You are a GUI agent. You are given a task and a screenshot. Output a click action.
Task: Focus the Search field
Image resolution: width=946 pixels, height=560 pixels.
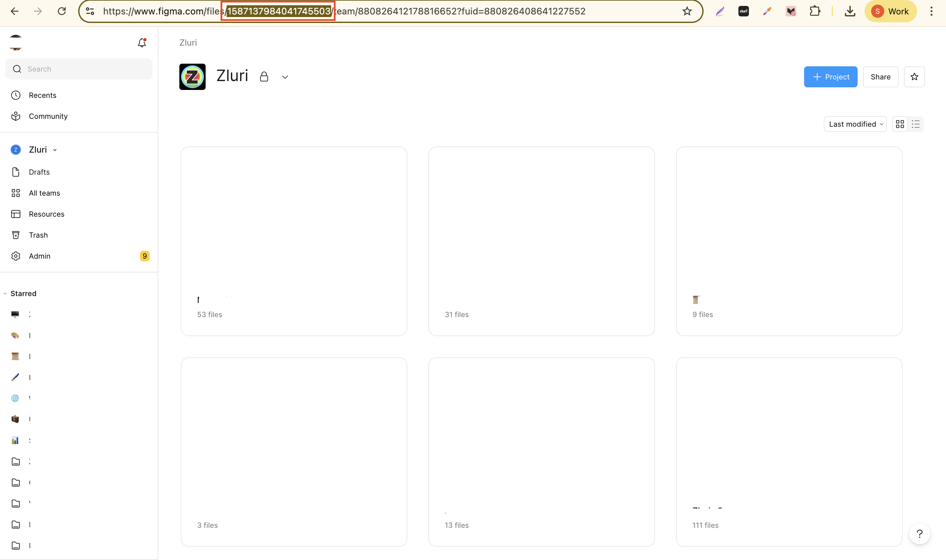point(79,69)
